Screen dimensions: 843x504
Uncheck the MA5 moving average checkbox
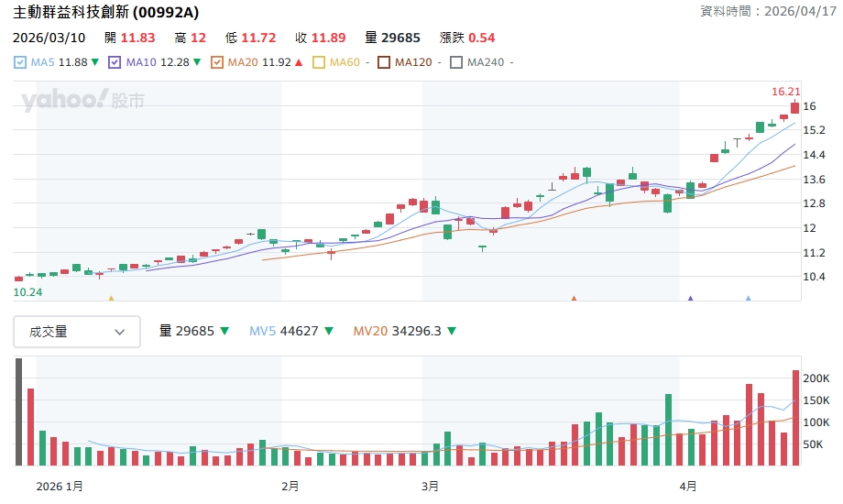tap(20, 62)
